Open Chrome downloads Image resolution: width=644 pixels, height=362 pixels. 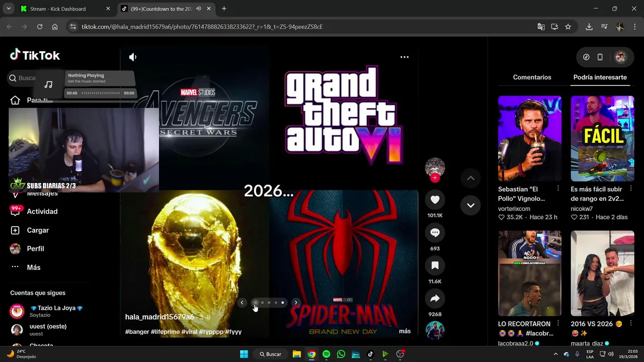589,27
